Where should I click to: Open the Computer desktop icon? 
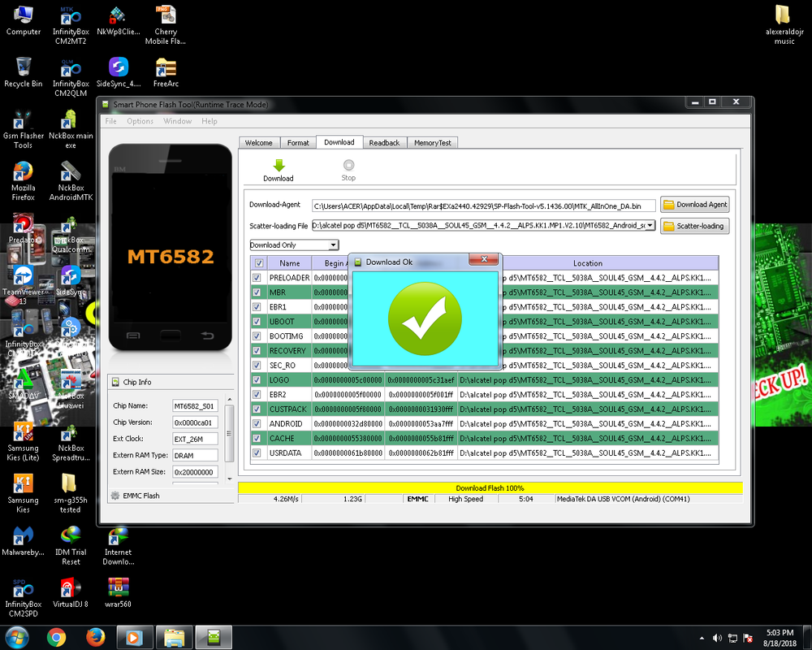pyautogui.click(x=24, y=21)
